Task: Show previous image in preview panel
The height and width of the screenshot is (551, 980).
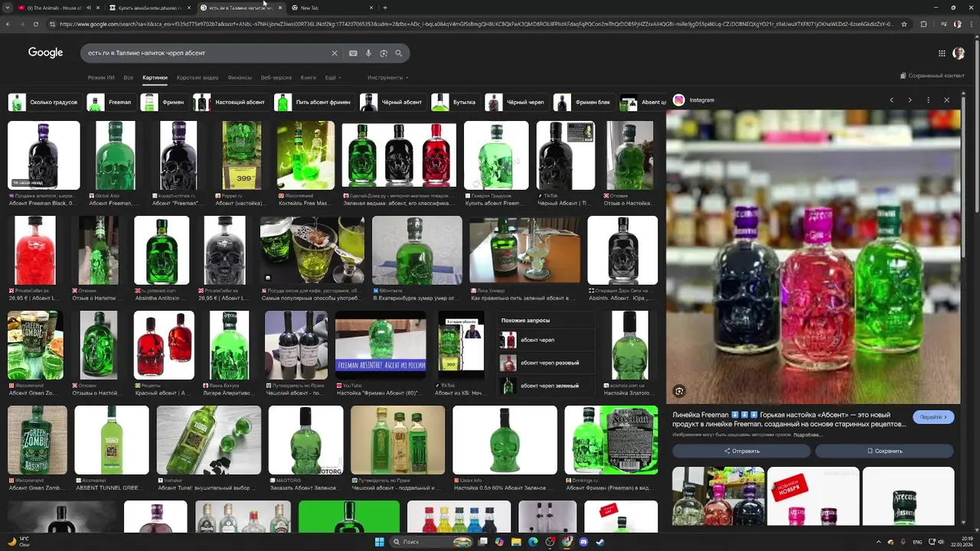Action: click(x=891, y=100)
